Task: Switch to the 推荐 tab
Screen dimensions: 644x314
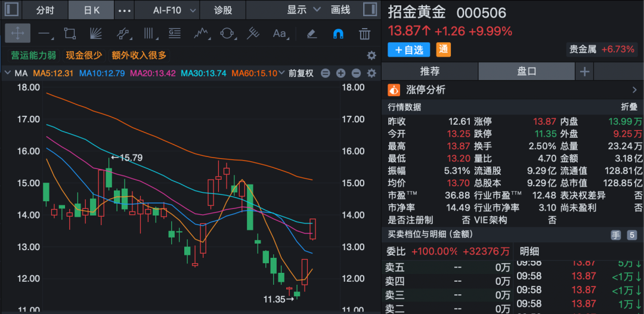Action: point(429,72)
